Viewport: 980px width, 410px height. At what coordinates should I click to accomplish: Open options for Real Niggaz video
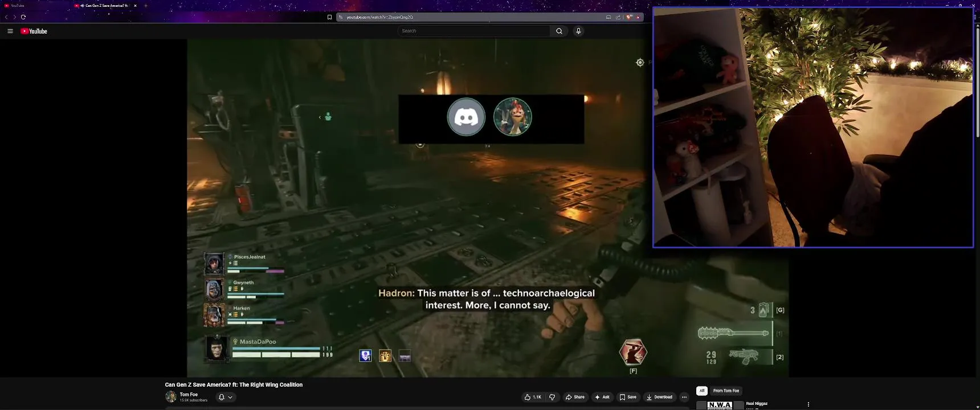pyautogui.click(x=808, y=404)
